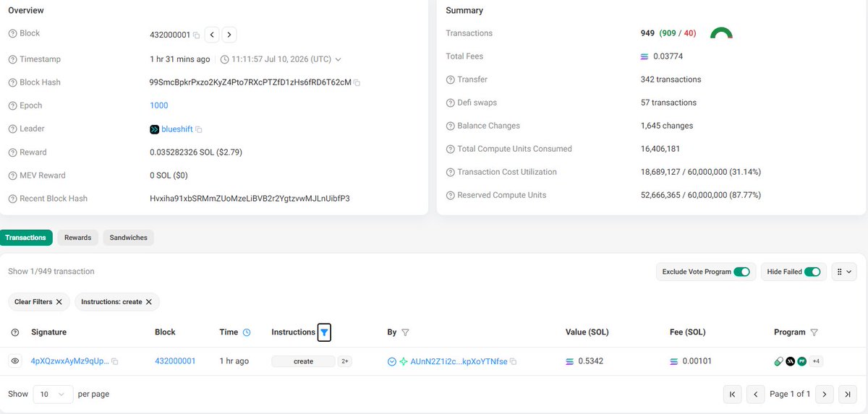Image resolution: width=868 pixels, height=414 pixels.
Task: Click the help icon in table header
Action: [15, 332]
